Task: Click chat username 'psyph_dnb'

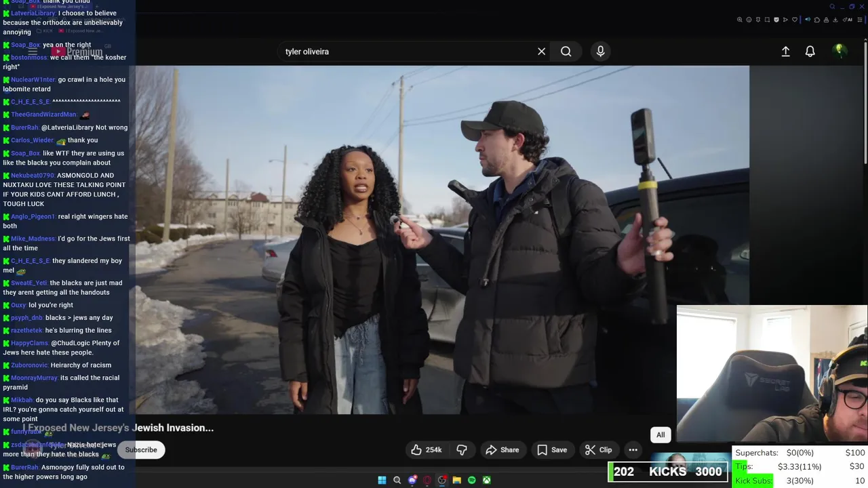Action: pos(26,318)
